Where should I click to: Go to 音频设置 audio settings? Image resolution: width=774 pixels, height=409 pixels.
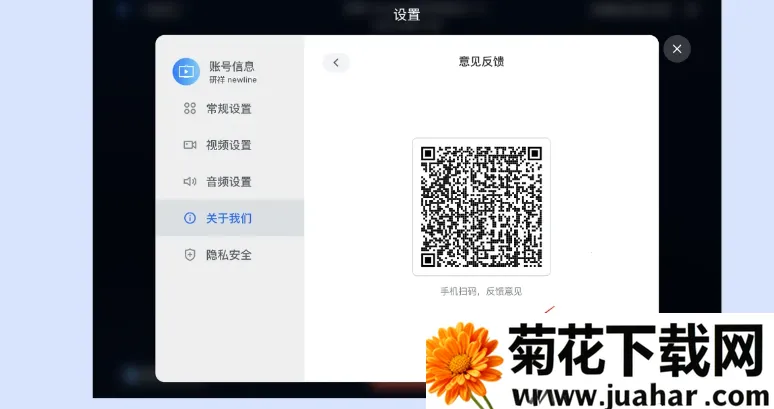229,182
